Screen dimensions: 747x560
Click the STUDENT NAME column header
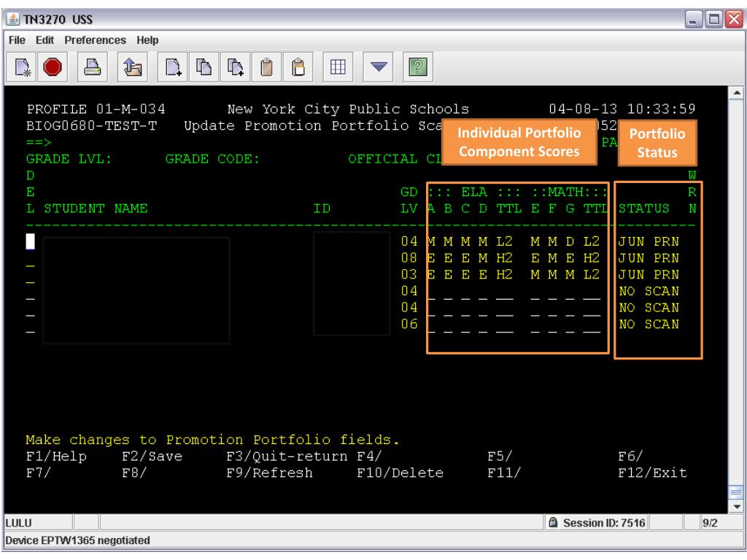[96, 209]
